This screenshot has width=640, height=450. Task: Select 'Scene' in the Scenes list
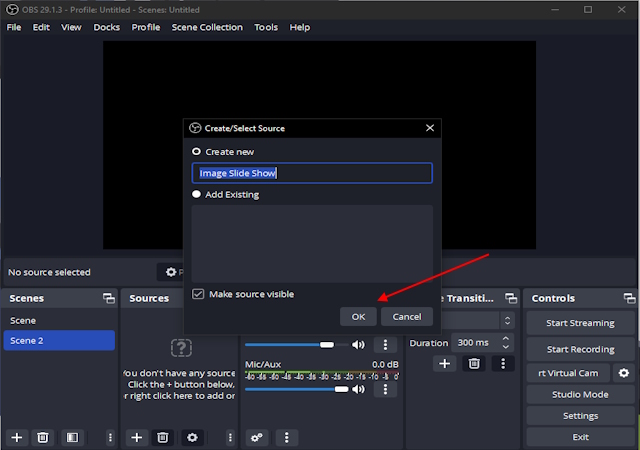(59, 321)
